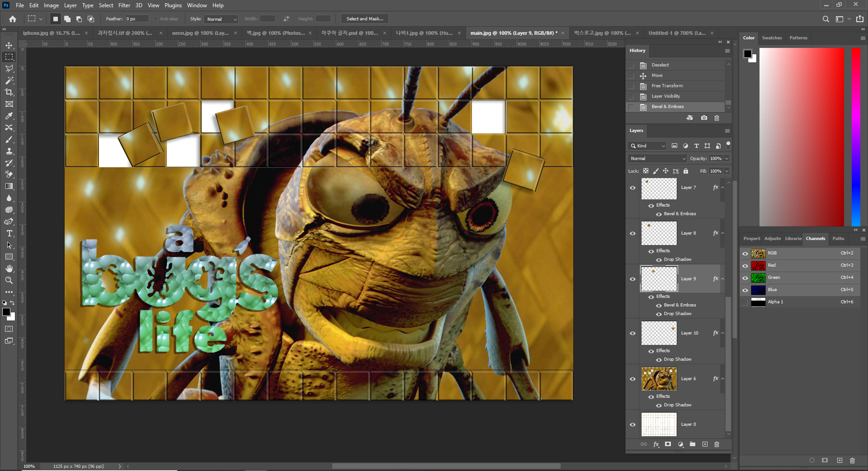Viewport: 868px width, 471px height.
Task: Switch to the neon.jpg document tab
Action: 200,33
